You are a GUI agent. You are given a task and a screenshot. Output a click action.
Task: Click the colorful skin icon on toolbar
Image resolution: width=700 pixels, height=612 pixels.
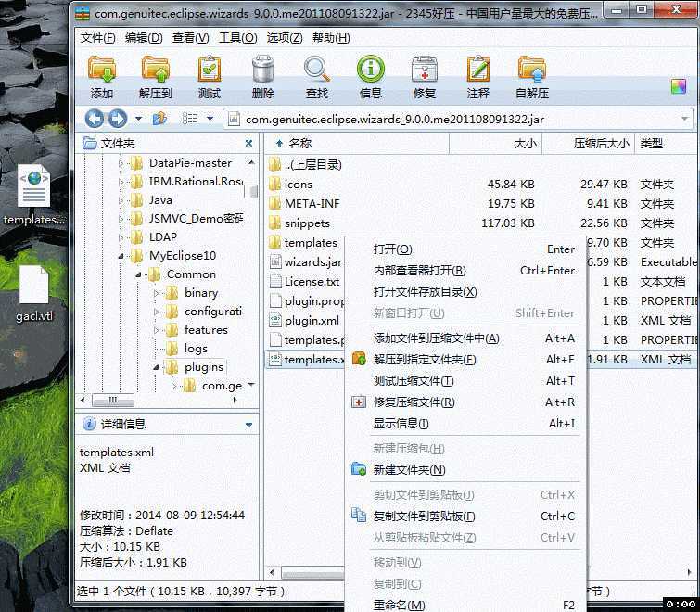[678, 86]
